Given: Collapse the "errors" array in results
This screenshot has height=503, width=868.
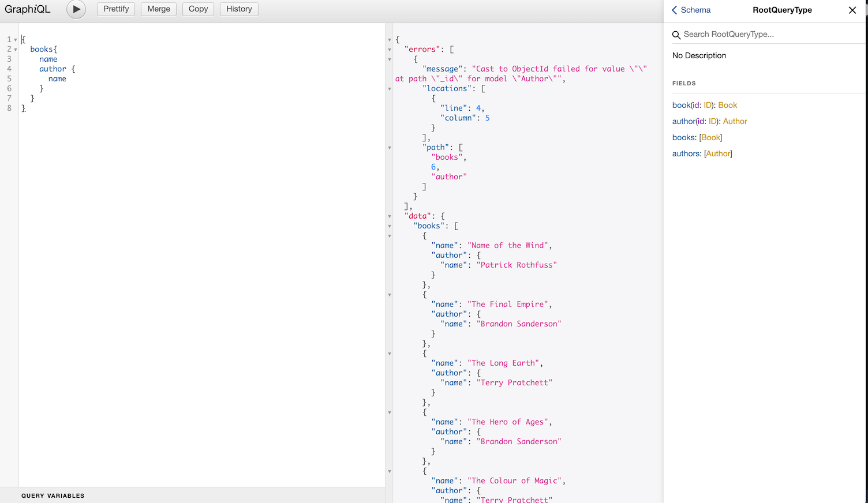Looking at the screenshot, I should 390,50.
